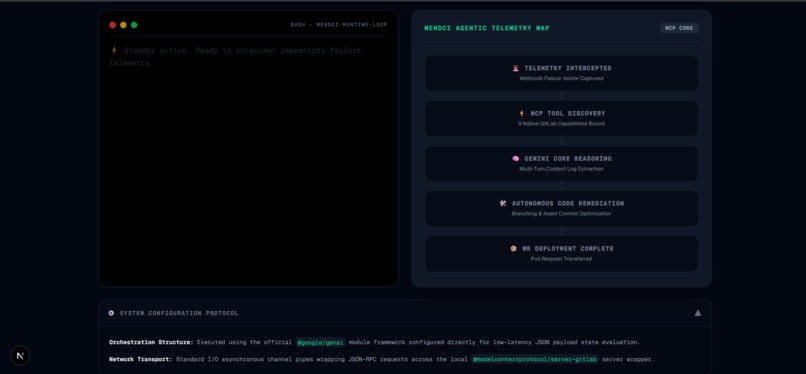Click 'Multi-Turn Context Log Extraction' subtitle
This screenshot has height=374, width=806.
(x=561, y=169)
